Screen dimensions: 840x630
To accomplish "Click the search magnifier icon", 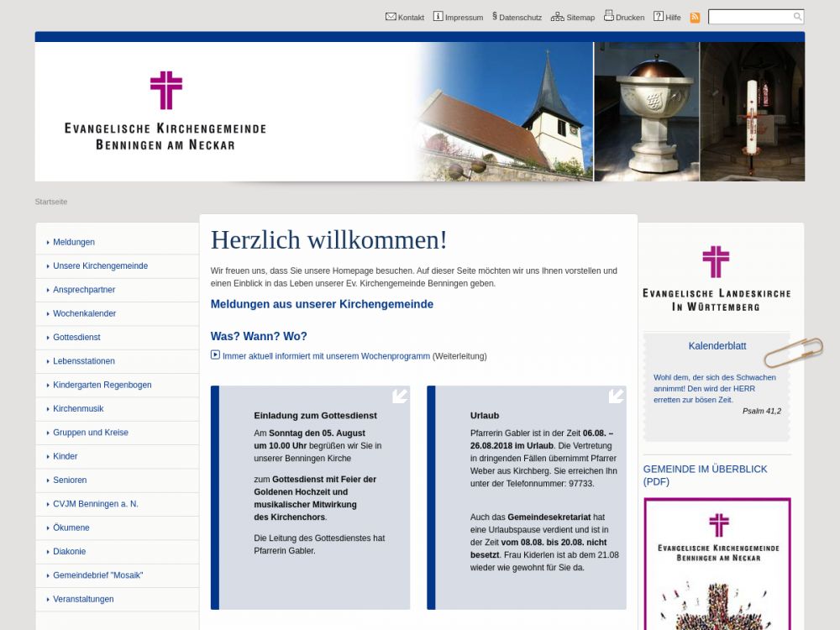I will pos(797,17).
